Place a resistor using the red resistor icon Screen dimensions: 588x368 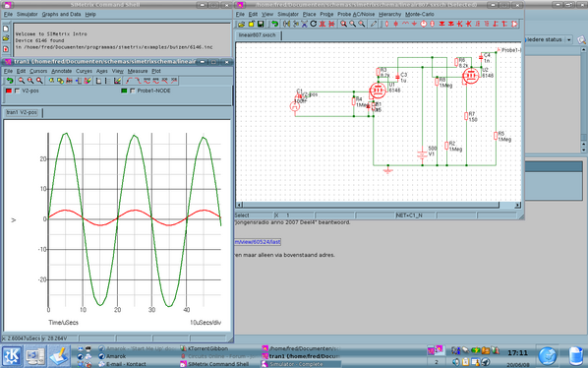pos(386,24)
